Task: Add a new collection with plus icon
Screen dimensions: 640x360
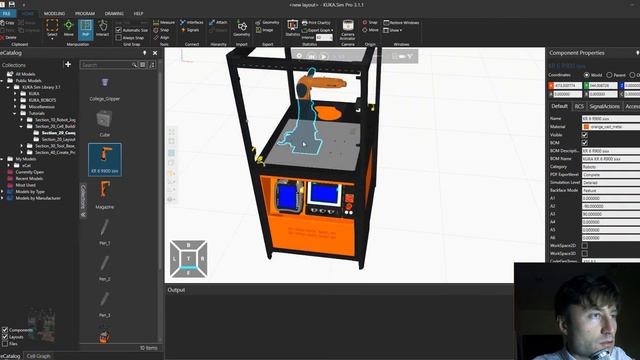Action: pyautogui.click(x=68, y=64)
